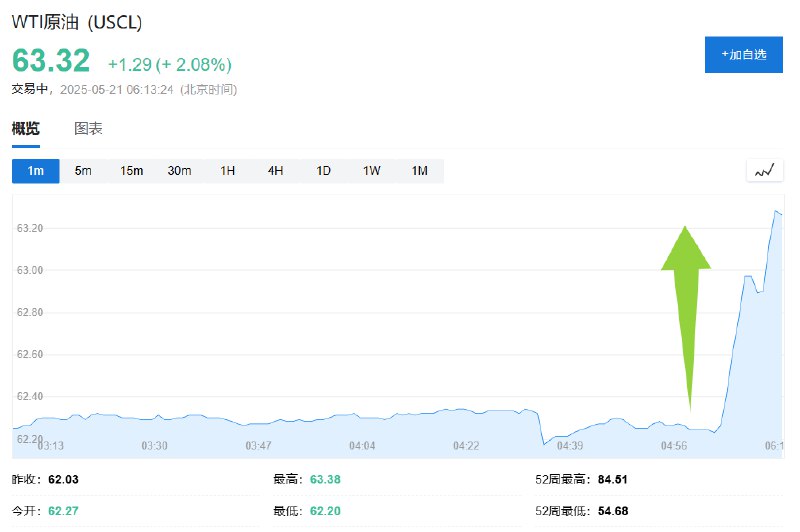The height and width of the screenshot is (532, 800).
Task: Click the timestamp 2025-05-21 06:13:24
Action: click(117, 90)
